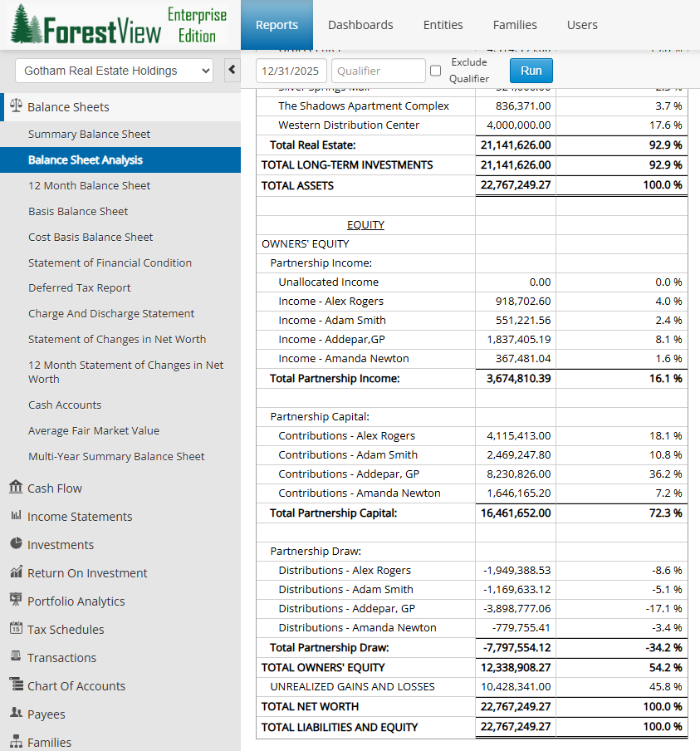The width and height of the screenshot is (700, 751).
Task: Select the Balance Sheets scales icon
Action: point(17,106)
